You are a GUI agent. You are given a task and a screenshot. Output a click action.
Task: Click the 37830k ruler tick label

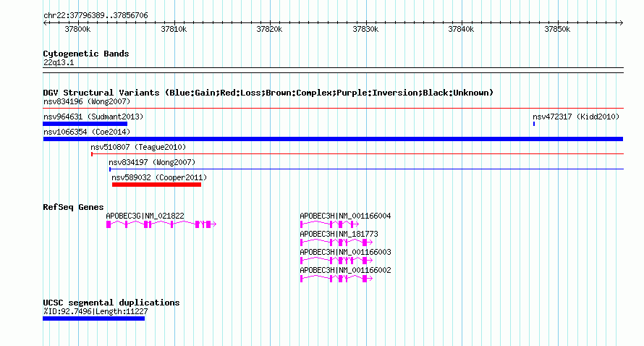point(365,29)
